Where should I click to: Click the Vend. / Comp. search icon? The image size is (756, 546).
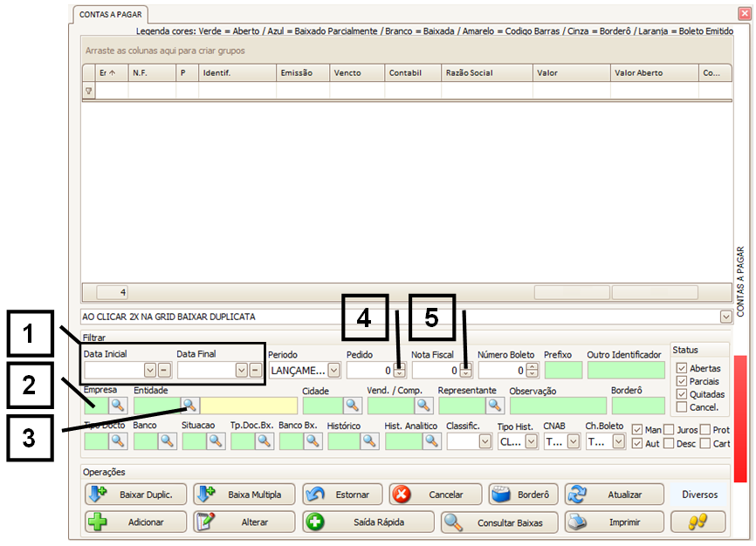[423, 406]
